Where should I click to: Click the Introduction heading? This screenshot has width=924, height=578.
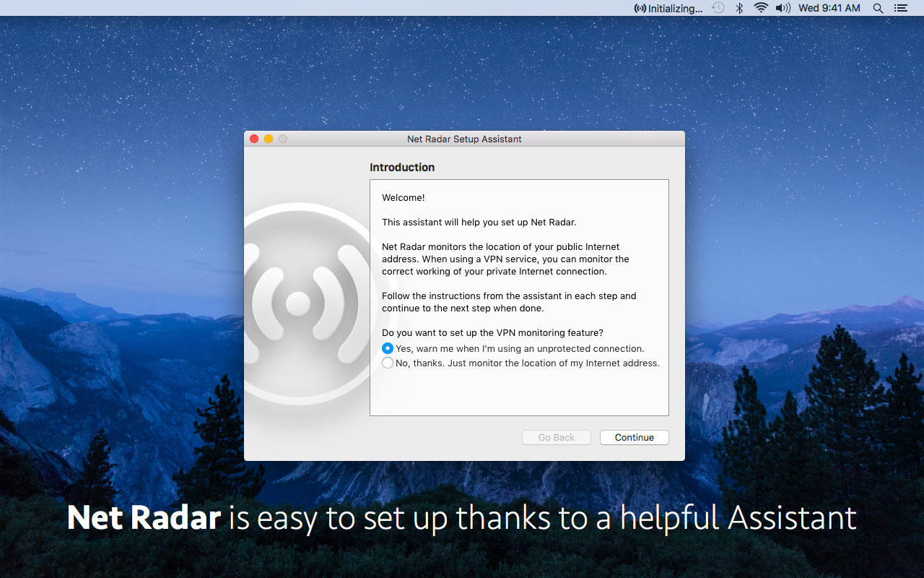tap(402, 167)
